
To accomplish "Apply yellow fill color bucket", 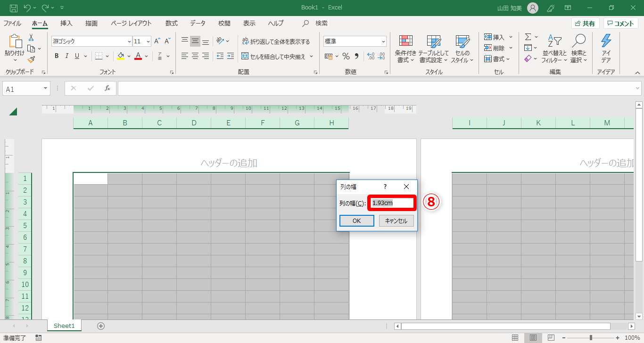I will pyautogui.click(x=121, y=56).
